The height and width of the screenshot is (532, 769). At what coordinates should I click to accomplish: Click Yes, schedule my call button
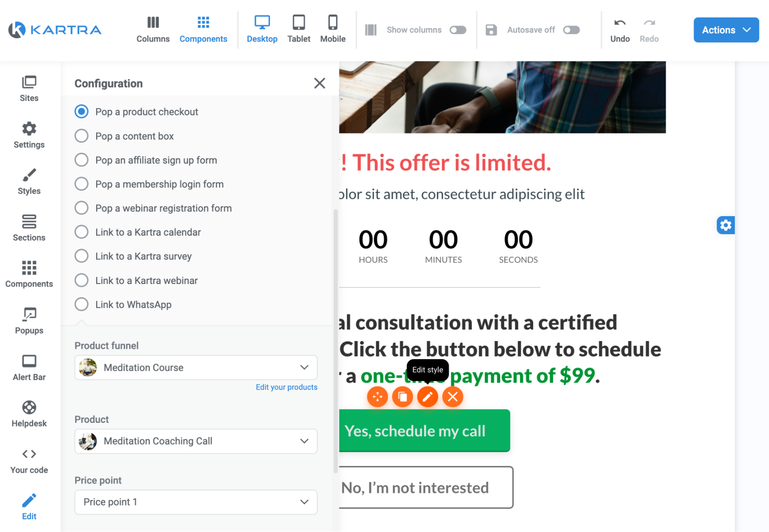424,431
